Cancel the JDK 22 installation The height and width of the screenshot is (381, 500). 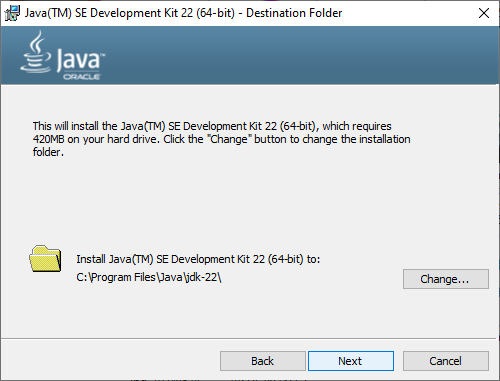[x=446, y=361]
